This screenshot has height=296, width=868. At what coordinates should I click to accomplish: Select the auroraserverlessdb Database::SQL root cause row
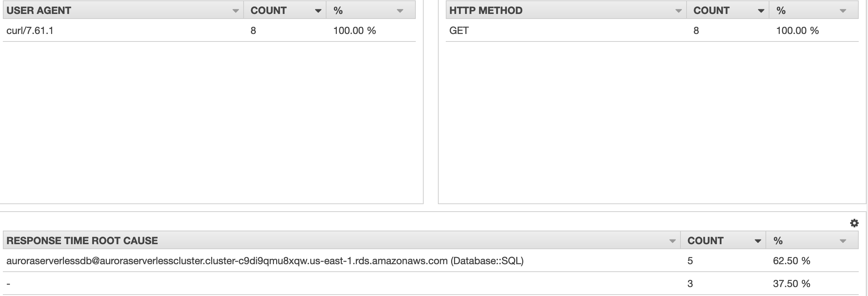(x=431, y=261)
